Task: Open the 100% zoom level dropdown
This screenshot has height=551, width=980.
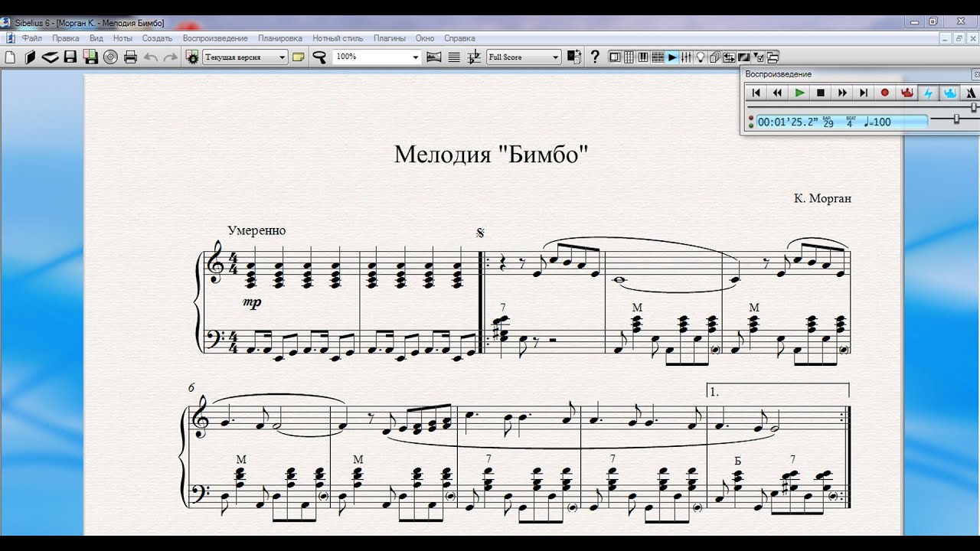Action: coord(377,57)
